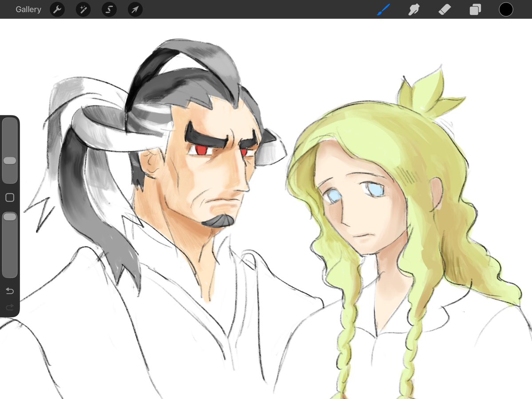The height and width of the screenshot is (399, 532).
Task: Undo the last stroke
Action: tap(10, 291)
